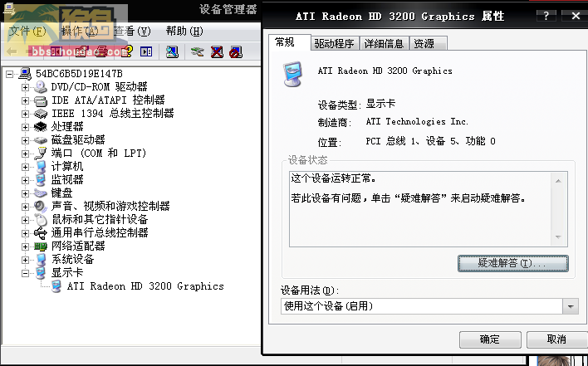Click the ports (COM and LPT) icon
The height and width of the screenshot is (366, 588).
[41, 154]
